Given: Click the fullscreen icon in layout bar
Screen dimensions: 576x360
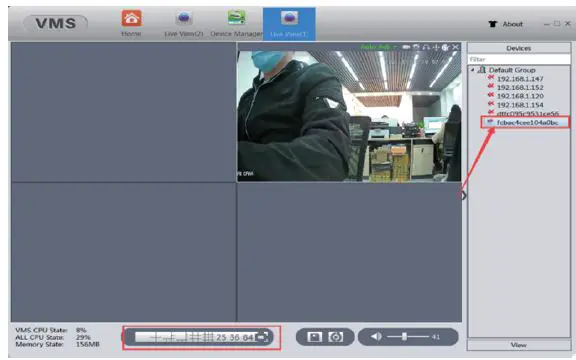Looking at the screenshot, I should 262,337.
